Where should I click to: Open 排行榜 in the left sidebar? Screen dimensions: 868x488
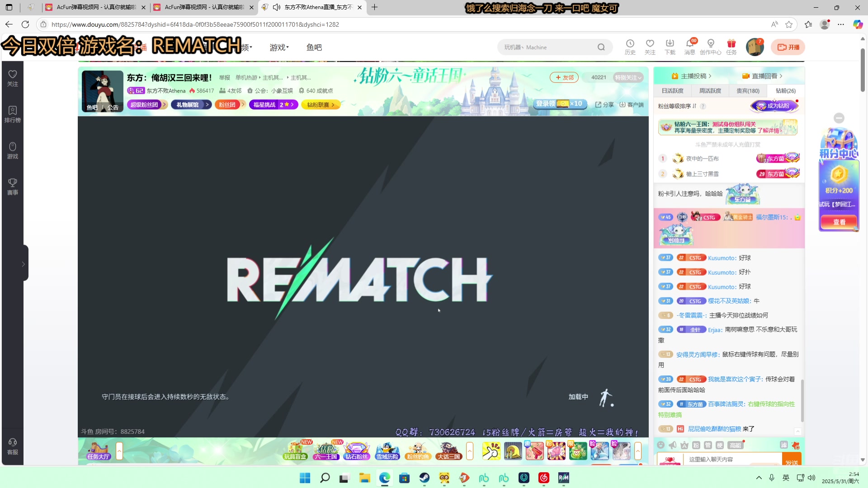(x=13, y=114)
